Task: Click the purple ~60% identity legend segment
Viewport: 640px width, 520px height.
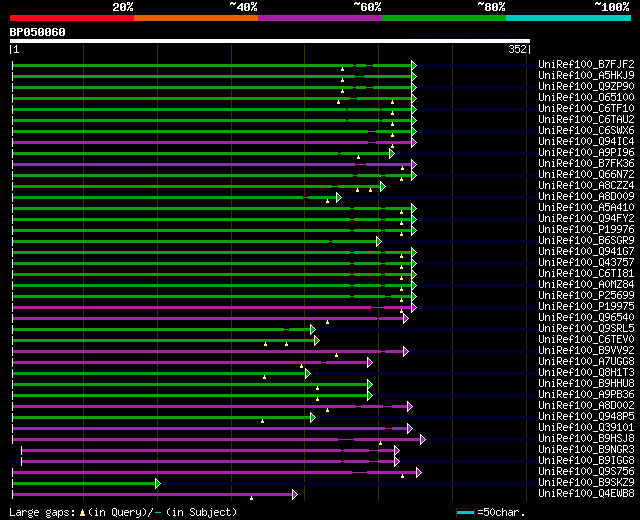Action: (x=320, y=18)
